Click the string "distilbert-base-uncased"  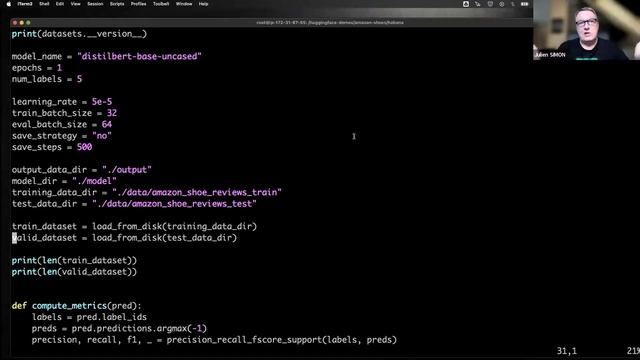pyautogui.click(x=139, y=56)
